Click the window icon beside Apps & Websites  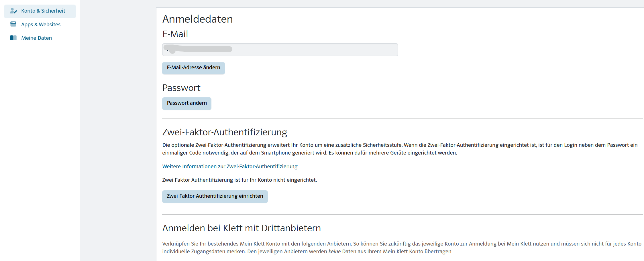[13, 24]
